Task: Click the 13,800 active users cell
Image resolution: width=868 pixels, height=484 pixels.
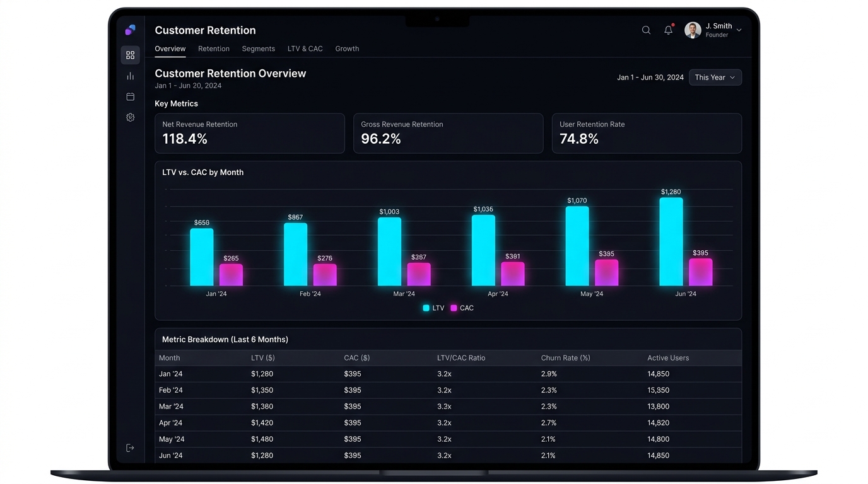Action: coord(659,406)
